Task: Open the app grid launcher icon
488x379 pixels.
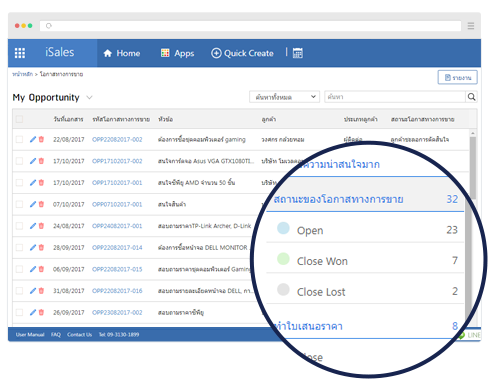Action: click(x=20, y=53)
